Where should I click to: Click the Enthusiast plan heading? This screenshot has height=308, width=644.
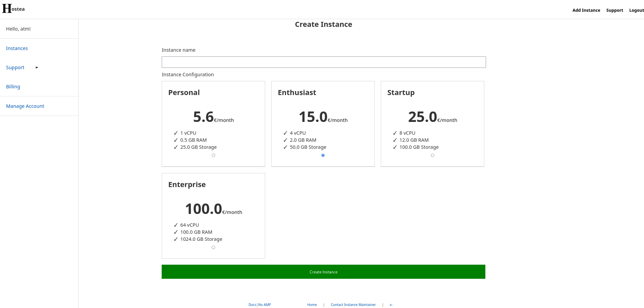pyautogui.click(x=297, y=93)
